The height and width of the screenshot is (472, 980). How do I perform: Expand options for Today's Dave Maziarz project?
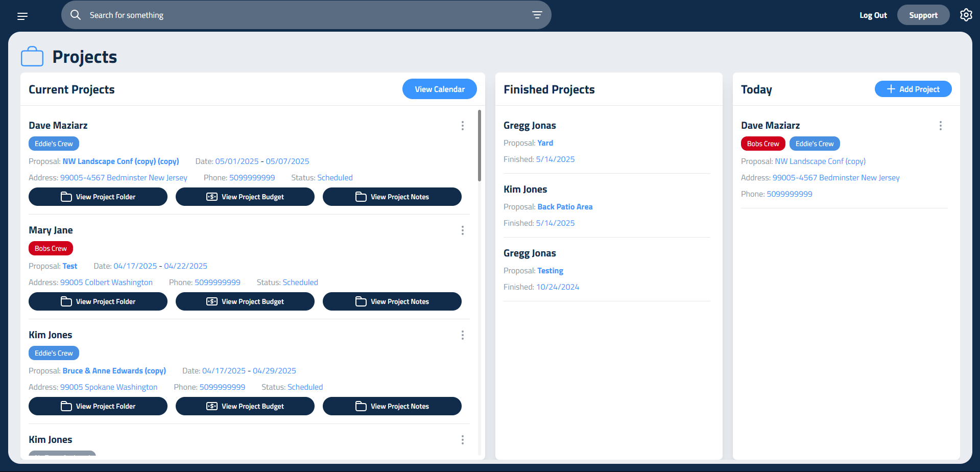[x=940, y=126]
